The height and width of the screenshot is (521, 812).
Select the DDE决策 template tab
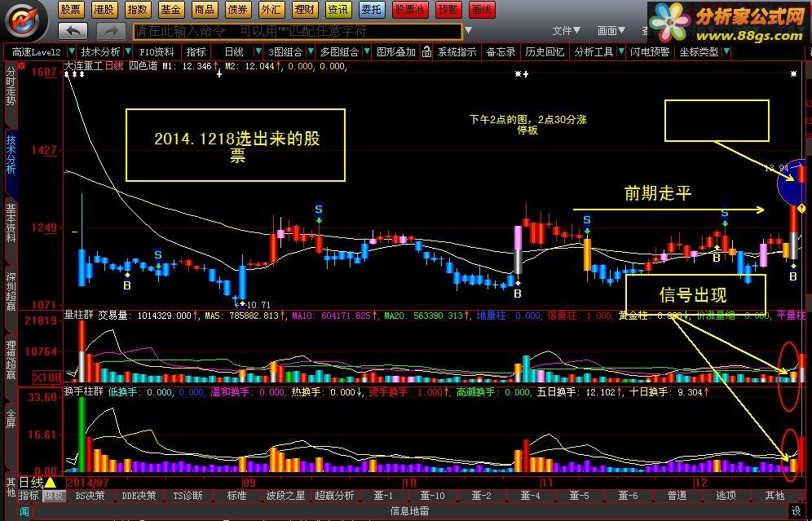point(139,496)
